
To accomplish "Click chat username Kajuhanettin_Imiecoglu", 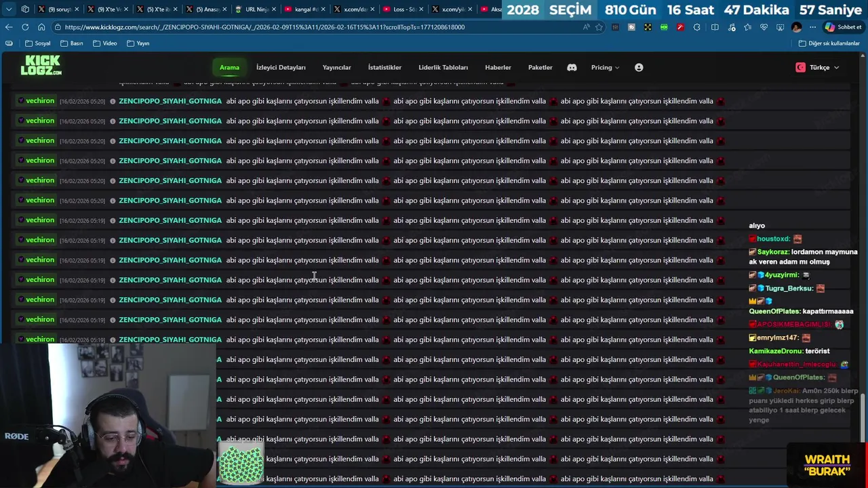I will [796, 364].
